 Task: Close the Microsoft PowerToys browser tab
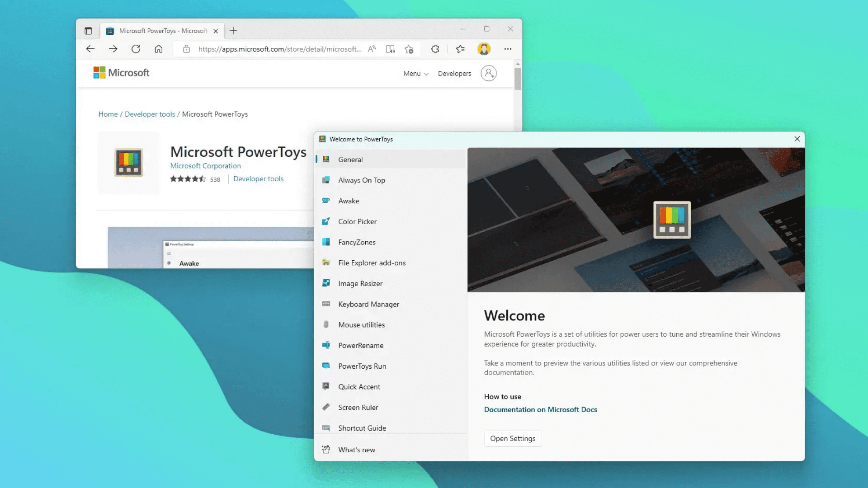[216, 31]
